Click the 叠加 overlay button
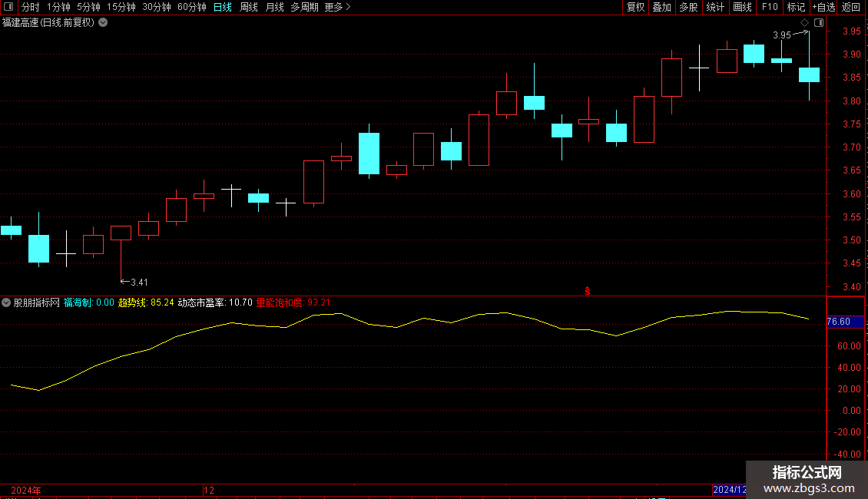 tap(661, 7)
